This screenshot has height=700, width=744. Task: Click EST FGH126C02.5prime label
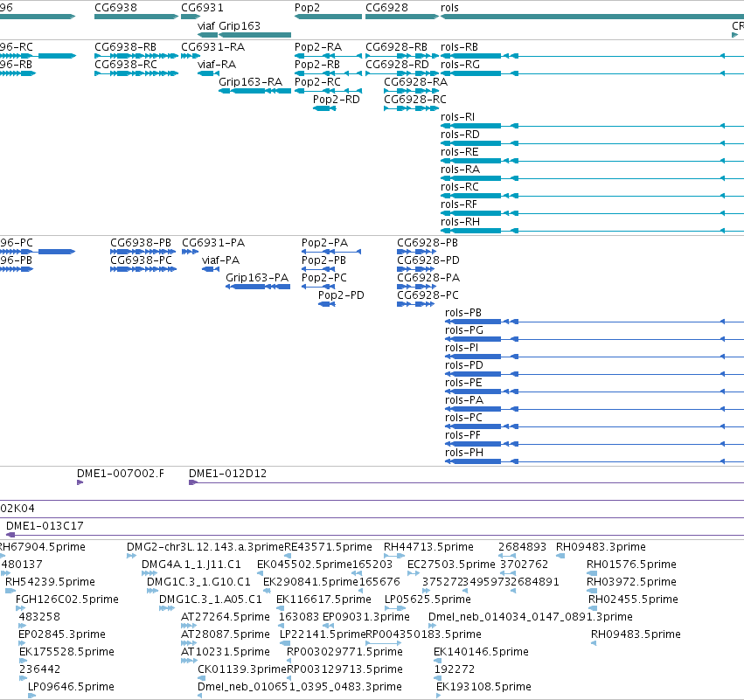click(x=67, y=600)
